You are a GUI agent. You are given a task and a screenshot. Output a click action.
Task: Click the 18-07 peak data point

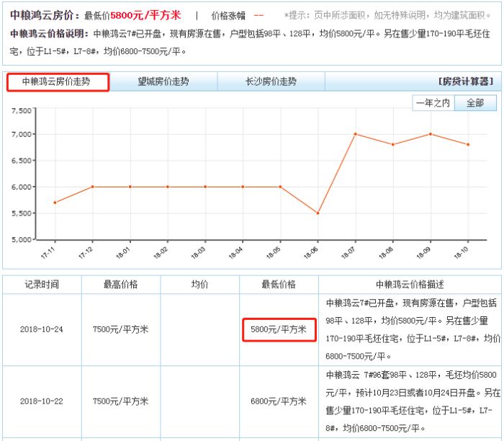(355, 134)
